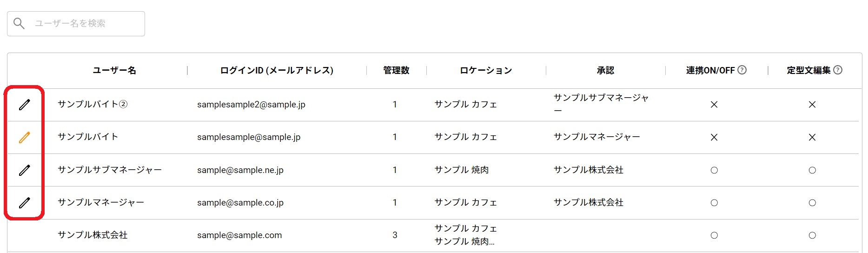Open edit pencil for サンプルマネージャー row

click(25, 203)
